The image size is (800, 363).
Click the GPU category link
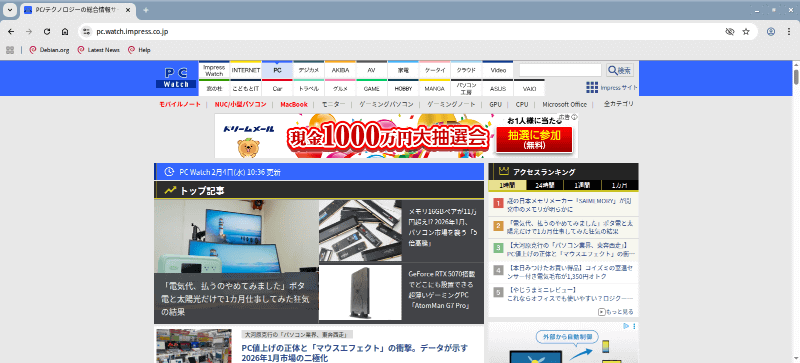(x=495, y=104)
